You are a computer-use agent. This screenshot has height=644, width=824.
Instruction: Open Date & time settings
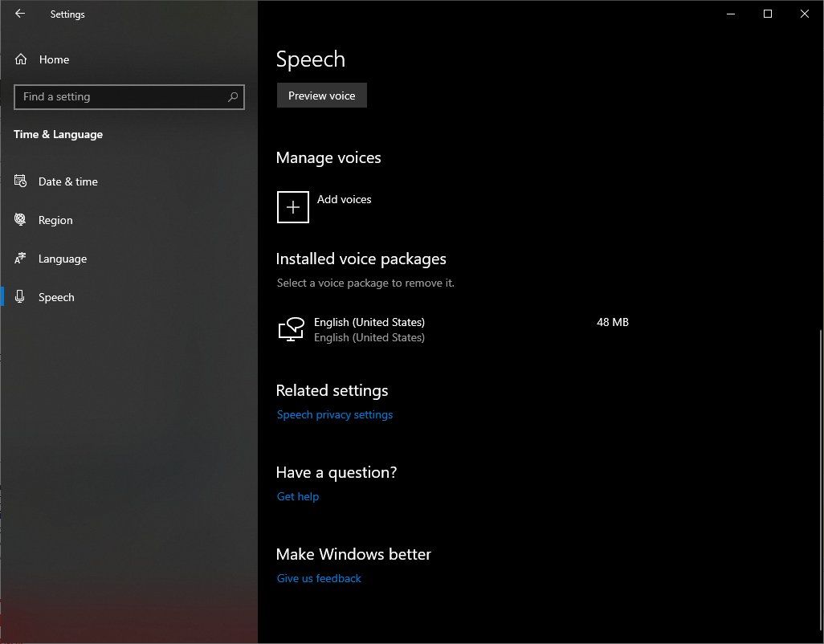pyautogui.click(x=129, y=181)
